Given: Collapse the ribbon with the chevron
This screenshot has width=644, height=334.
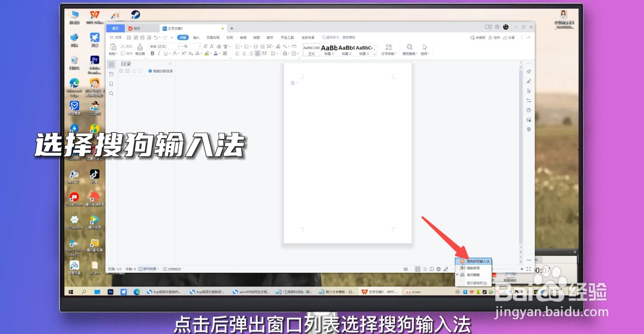Looking at the screenshot, I should click(529, 37).
